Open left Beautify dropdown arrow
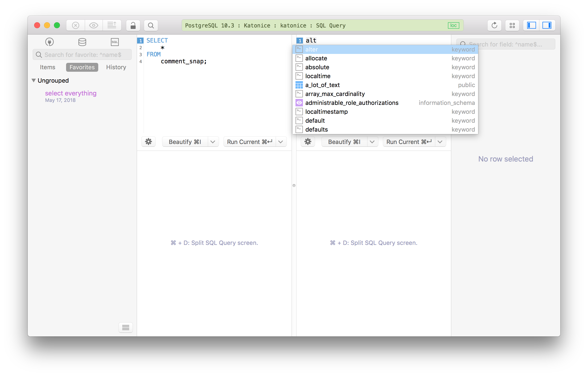 tap(213, 142)
